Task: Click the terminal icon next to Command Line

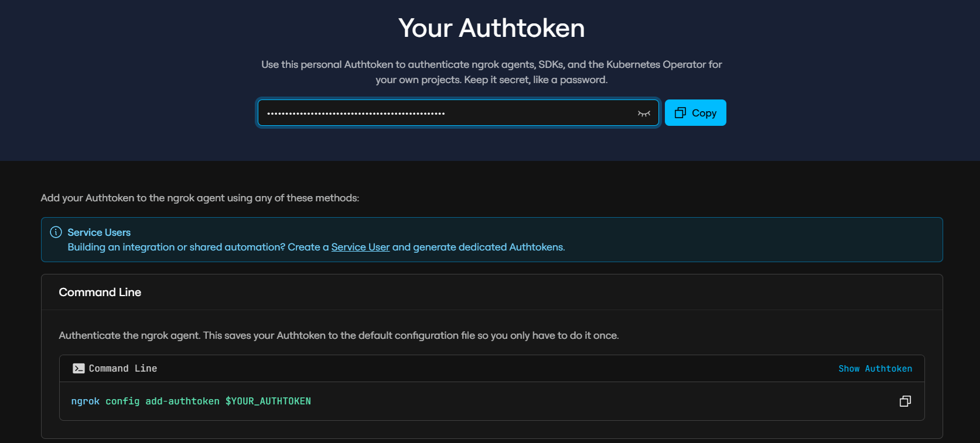Action: (78, 368)
